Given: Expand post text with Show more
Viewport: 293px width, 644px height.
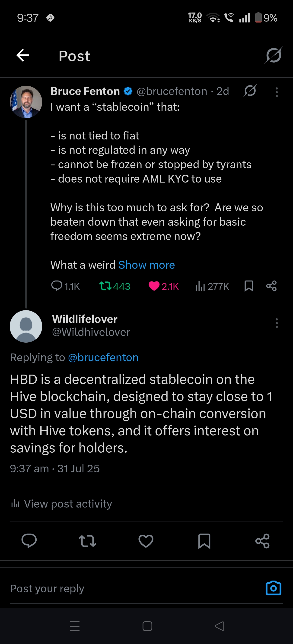Looking at the screenshot, I should point(146,265).
